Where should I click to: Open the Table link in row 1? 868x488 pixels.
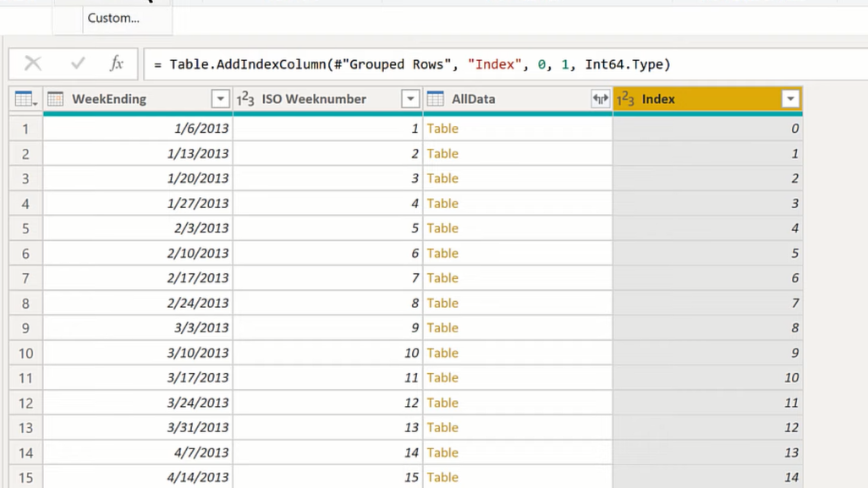click(x=442, y=129)
